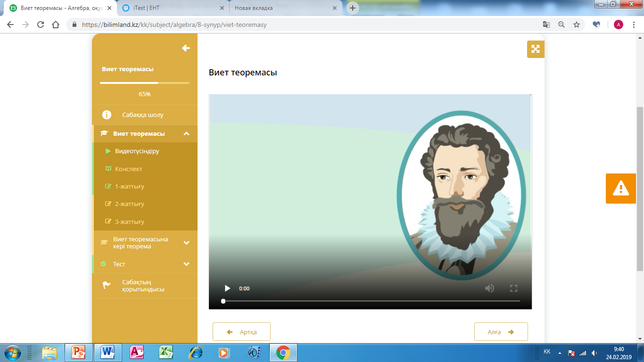Play the Виет теоремасы video
The height and width of the screenshot is (362, 644).
click(x=227, y=288)
